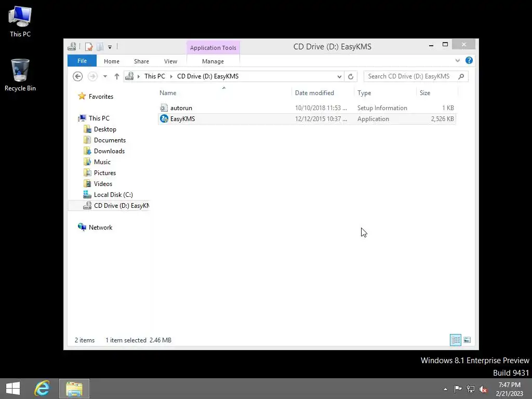Image resolution: width=532 pixels, height=399 pixels.
Task: Click the Forward navigation arrow
Action: [92, 76]
